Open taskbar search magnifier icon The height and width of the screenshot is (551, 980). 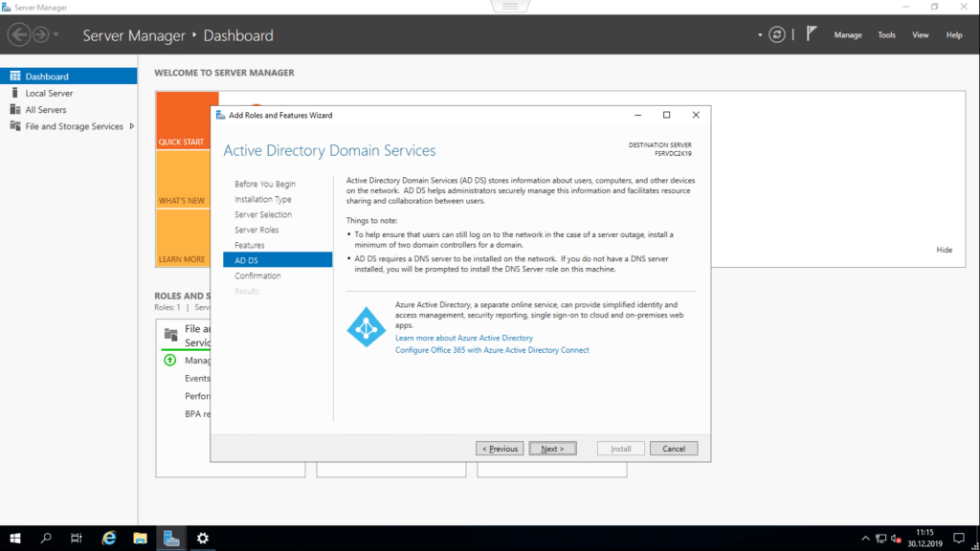[46, 538]
